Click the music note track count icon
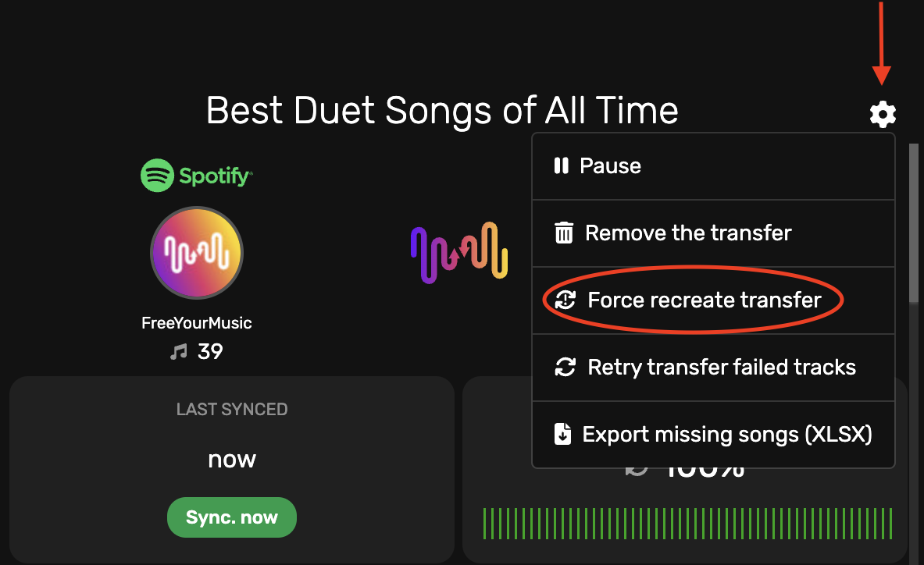 pyautogui.click(x=179, y=352)
